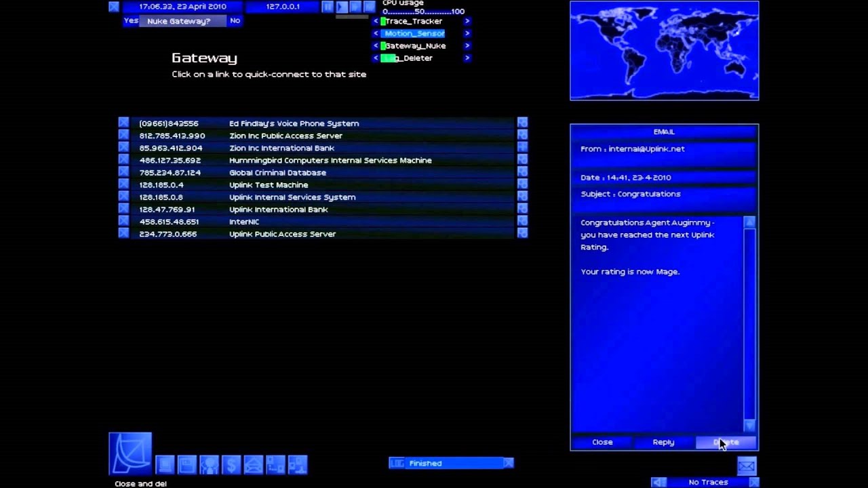The image size is (868, 488).
Task: Open the finances dollar sign icon
Action: pyautogui.click(x=231, y=464)
